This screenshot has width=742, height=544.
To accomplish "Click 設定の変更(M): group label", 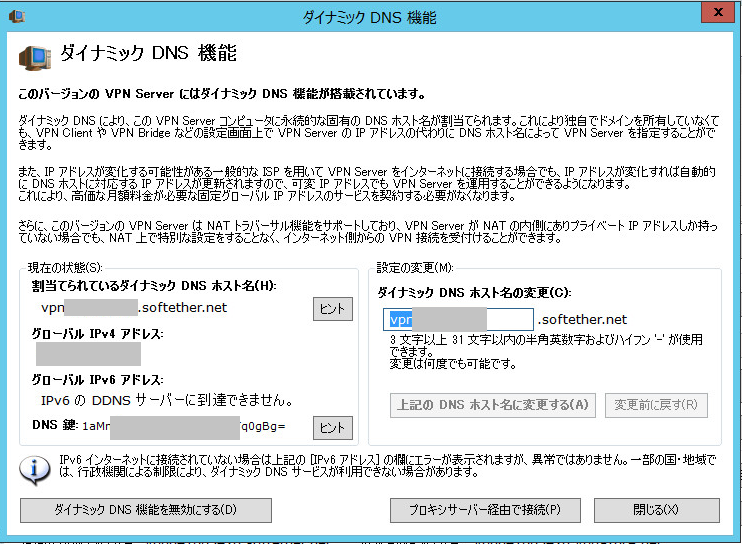I will [x=415, y=268].
